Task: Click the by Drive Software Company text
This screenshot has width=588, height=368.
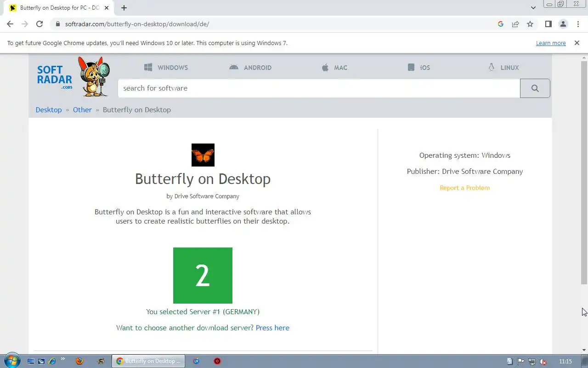Action: point(203,196)
